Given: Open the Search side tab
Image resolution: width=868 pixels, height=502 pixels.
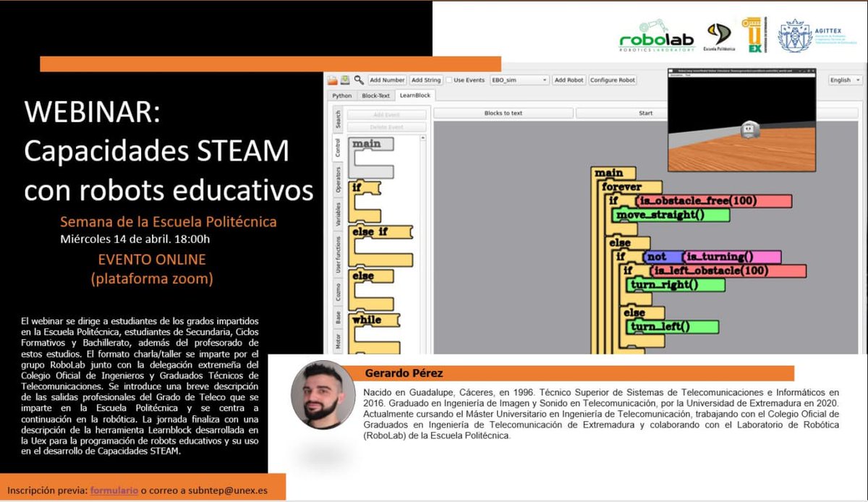Looking at the screenshot, I should coord(337,120).
